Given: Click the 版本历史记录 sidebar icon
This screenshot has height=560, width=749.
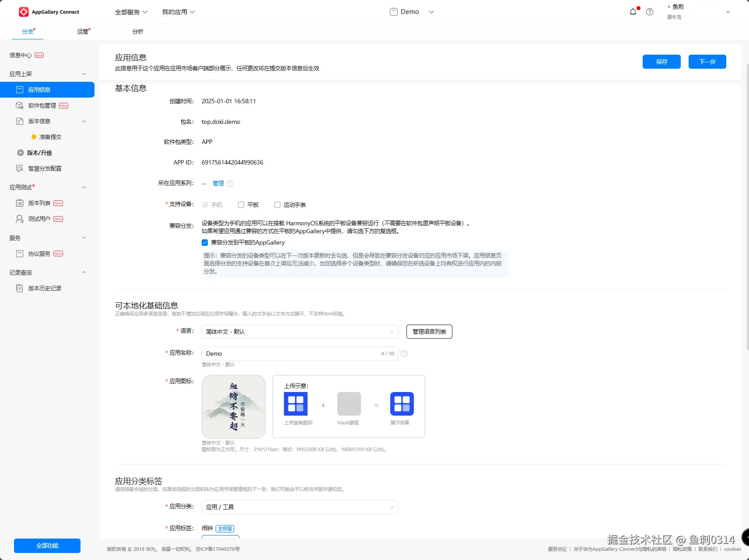Looking at the screenshot, I should [x=20, y=288].
